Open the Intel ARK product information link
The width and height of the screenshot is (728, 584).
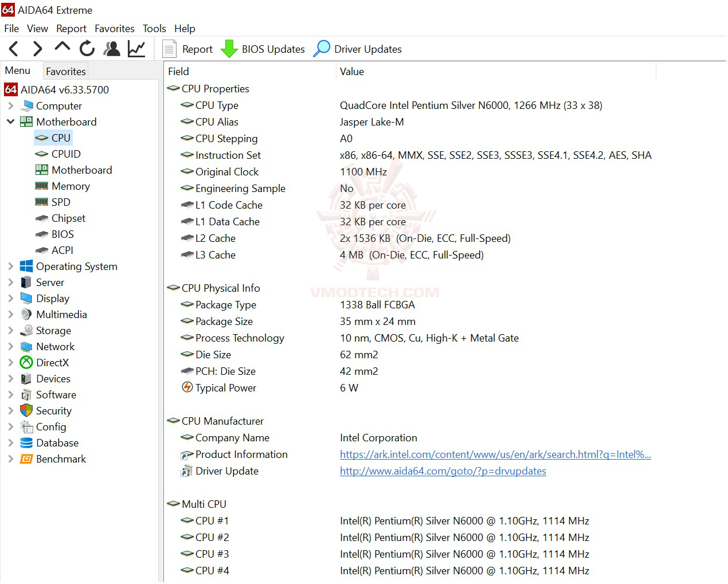[495, 455]
